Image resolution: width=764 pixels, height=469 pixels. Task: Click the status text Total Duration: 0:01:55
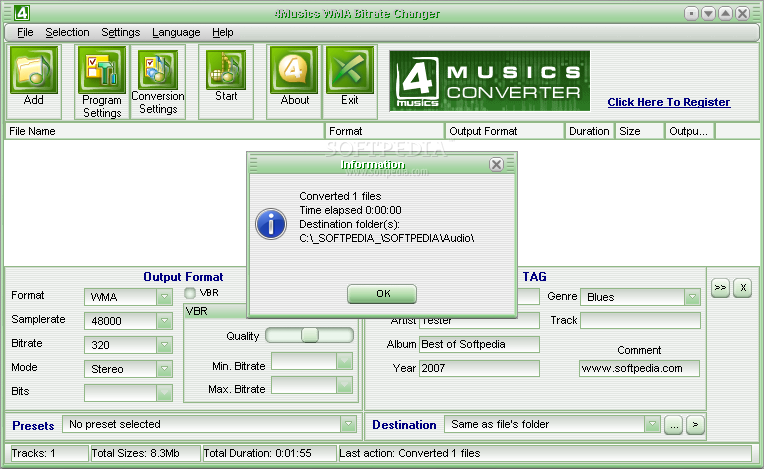[257, 453]
